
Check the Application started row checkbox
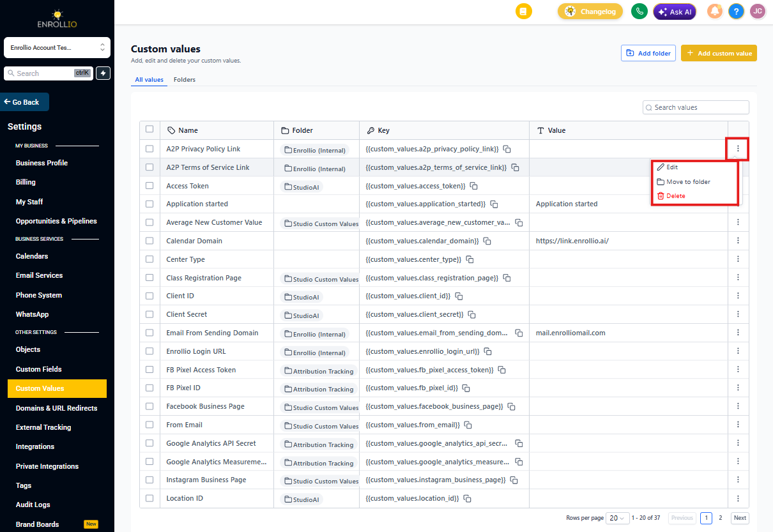point(149,204)
